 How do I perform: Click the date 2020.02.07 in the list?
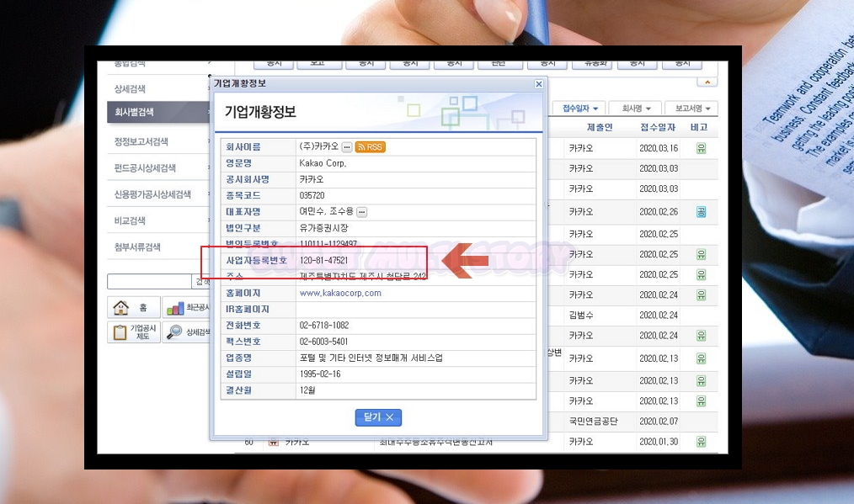659,422
